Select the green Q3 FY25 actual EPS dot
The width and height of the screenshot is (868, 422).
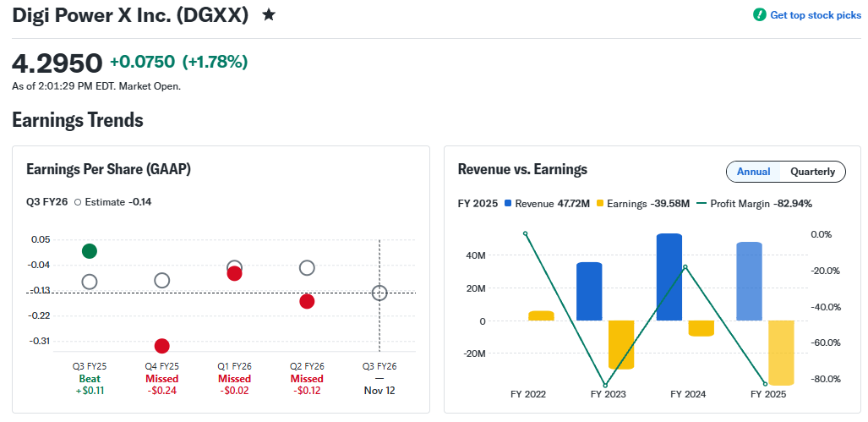(x=90, y=251)
